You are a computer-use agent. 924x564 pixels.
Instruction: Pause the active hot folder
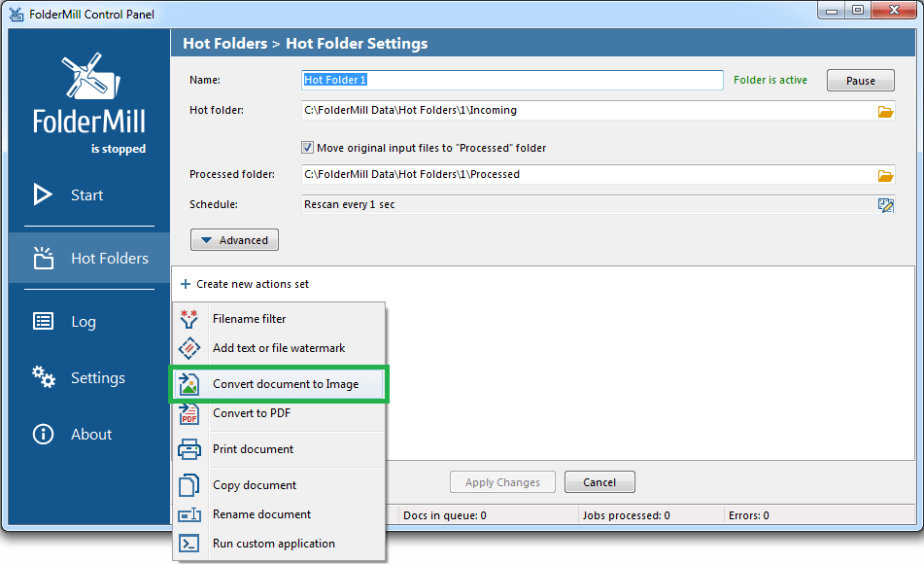pyautogui.click(x=860, y=81)
